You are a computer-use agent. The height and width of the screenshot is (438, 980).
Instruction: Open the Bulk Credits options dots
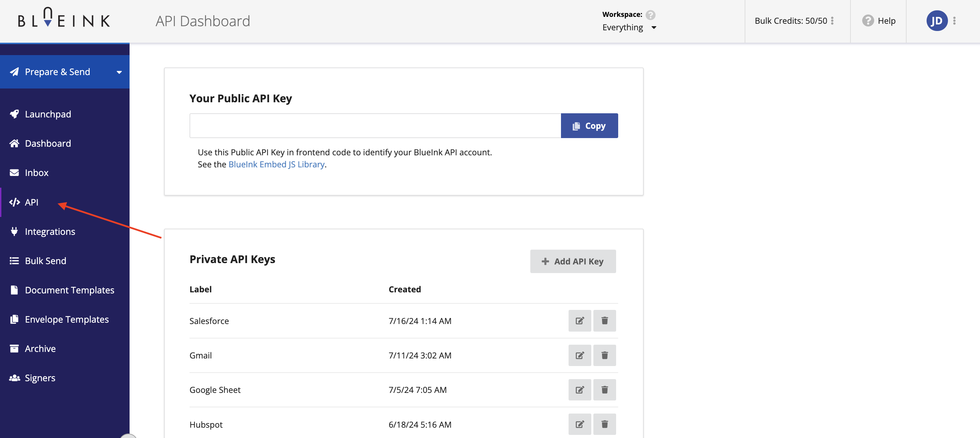[x=833, y=21]
